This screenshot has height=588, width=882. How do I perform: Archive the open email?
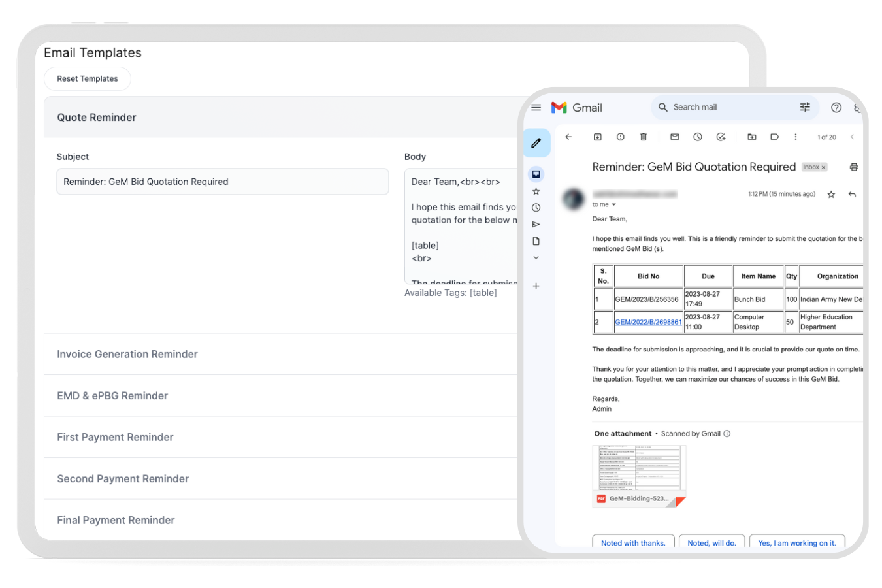(597, 137)
